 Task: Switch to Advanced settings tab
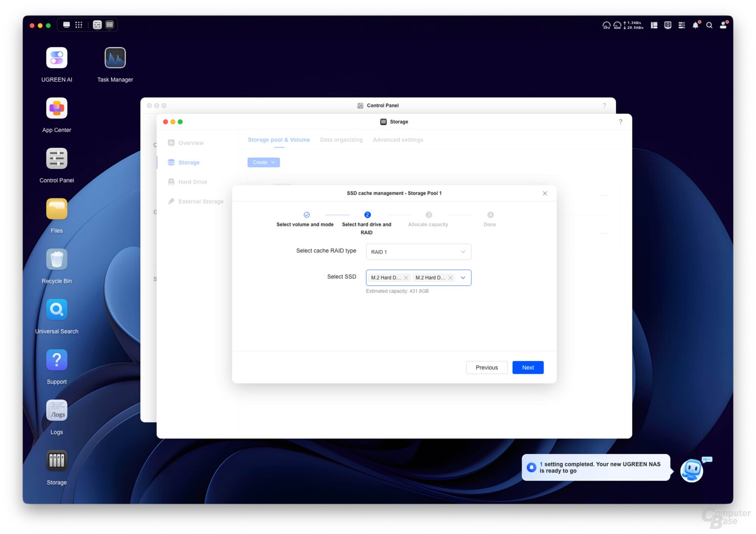pos(398,140)
